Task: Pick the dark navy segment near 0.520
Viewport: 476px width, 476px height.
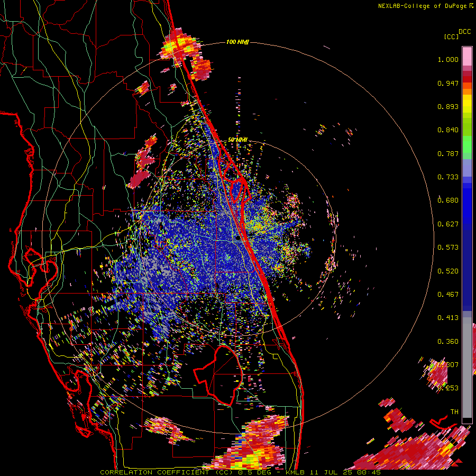Action: pyautogui.click(x=467, y=270)
